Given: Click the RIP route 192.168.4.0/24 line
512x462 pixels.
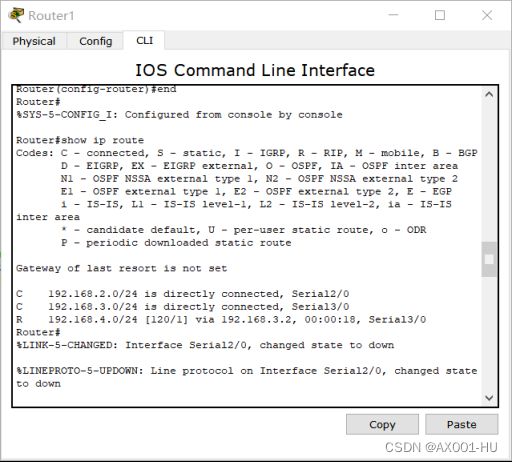Looking at the screenshot, I should [x=221, y=319].
